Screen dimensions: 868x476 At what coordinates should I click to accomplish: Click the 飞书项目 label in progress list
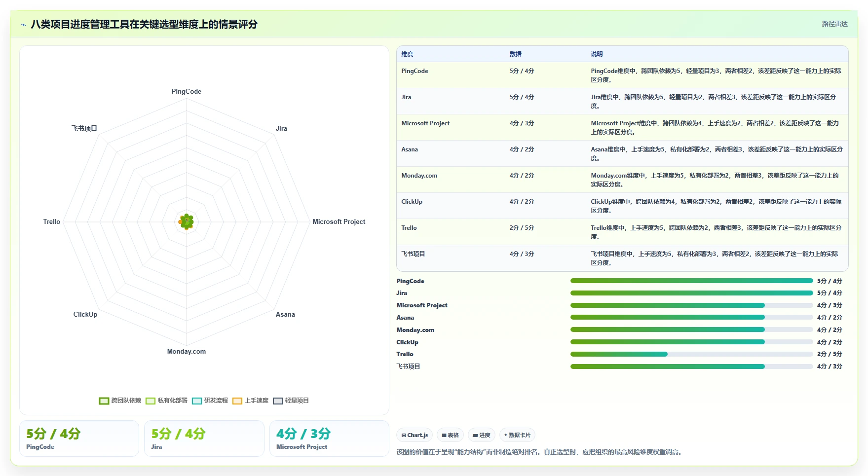coord(408,366)
